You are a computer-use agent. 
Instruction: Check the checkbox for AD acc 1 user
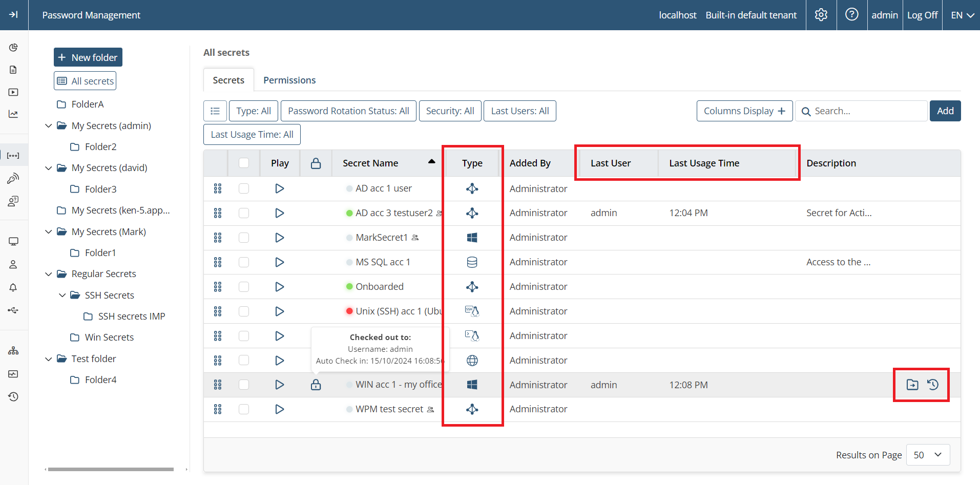(244, 188)
